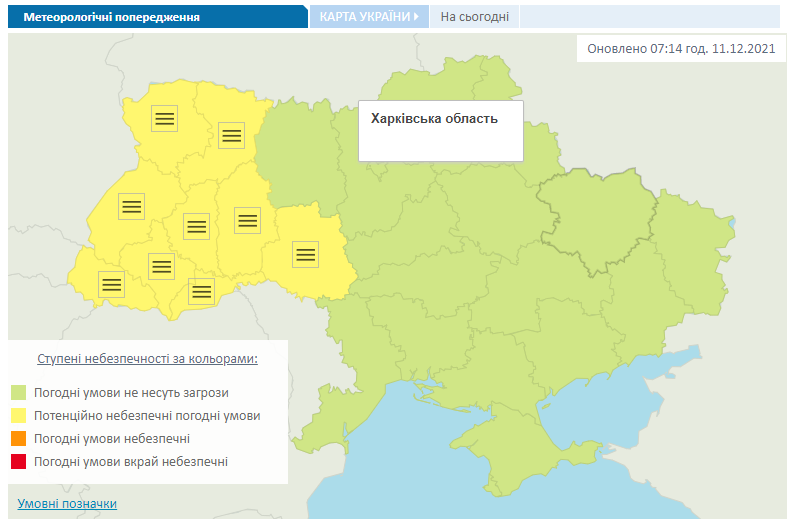Click the fog icon on Chernivtsi region
This screenshot has width=787, height=522.
click(x=202, y=291)
